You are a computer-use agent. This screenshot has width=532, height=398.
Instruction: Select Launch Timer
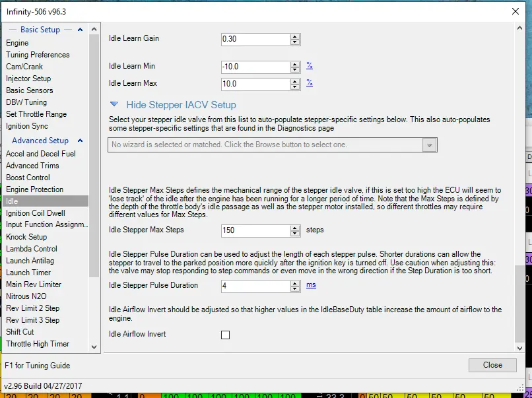coord(28,273)
